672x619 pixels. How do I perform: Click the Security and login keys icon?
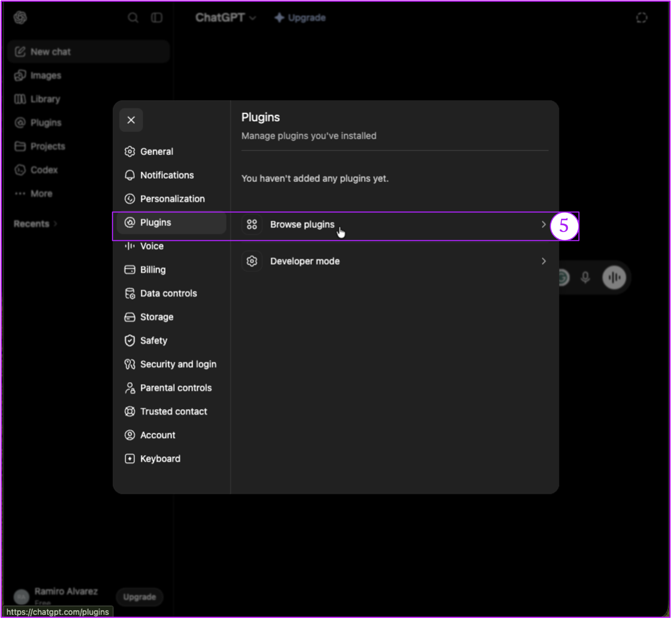130,364
